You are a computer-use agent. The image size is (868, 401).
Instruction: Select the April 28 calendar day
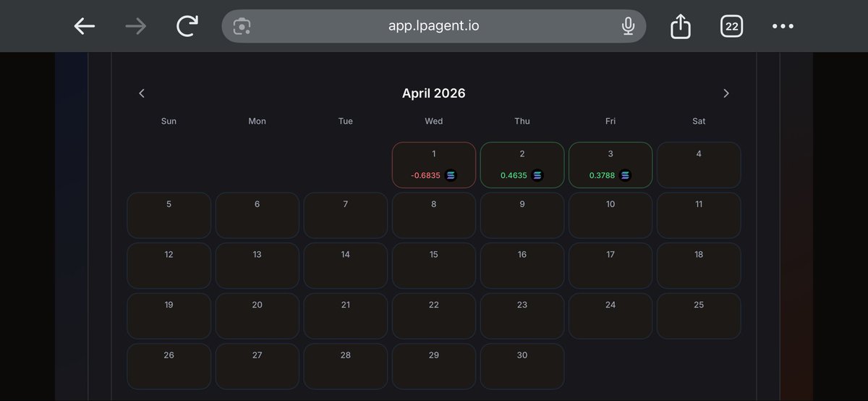[346, 366]
